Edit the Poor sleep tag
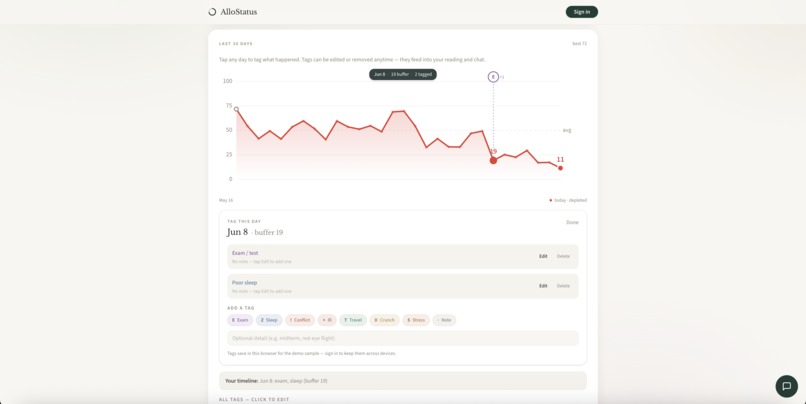 pyautogui.click(x=543, y=286)
